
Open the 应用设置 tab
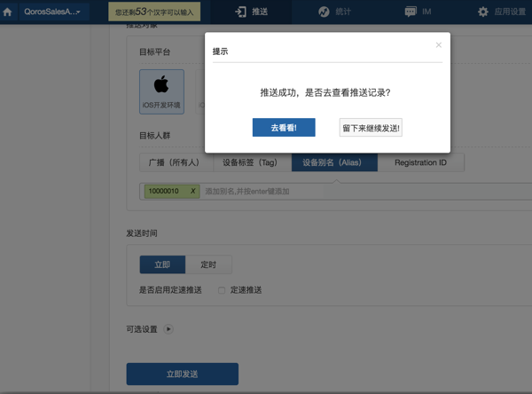[x=502, y=12]
